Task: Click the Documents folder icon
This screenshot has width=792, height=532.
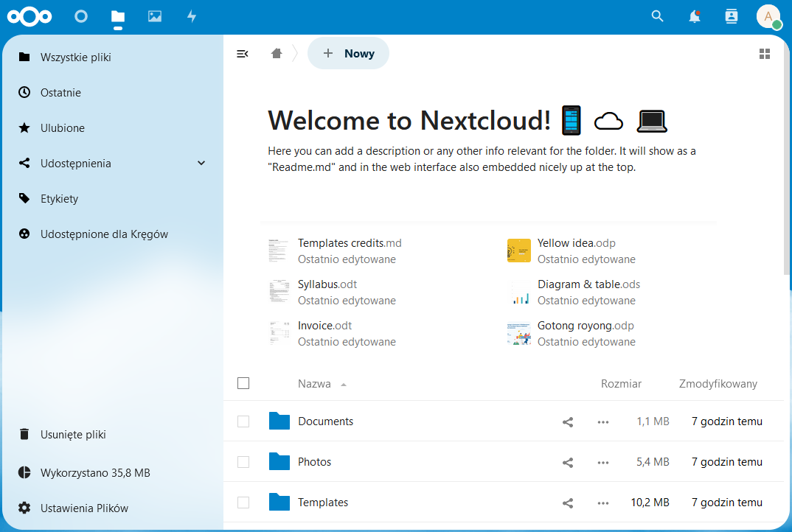Action: pyautogui.click(x=279, y=421)
